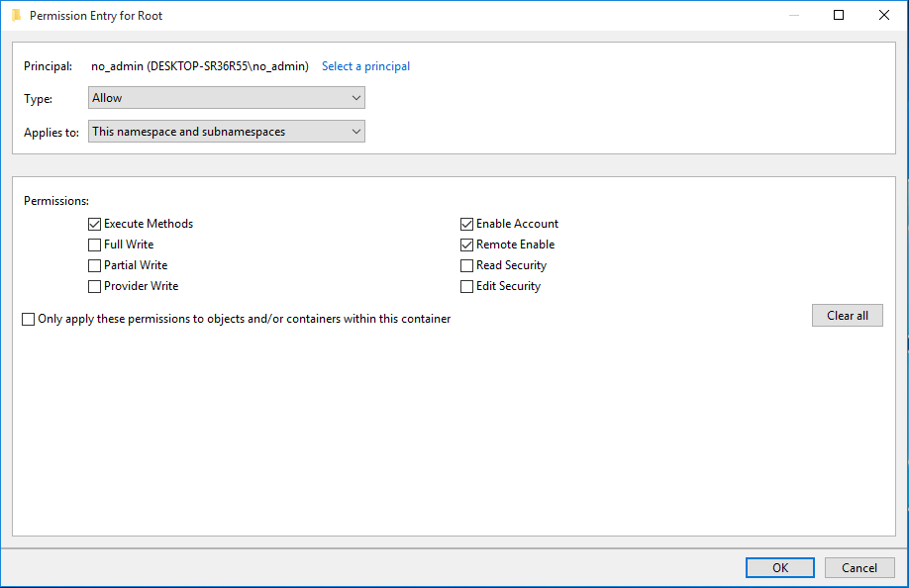Check the Provider Write permission
This screenshot has height=588, width=909.
pos(94,287)
